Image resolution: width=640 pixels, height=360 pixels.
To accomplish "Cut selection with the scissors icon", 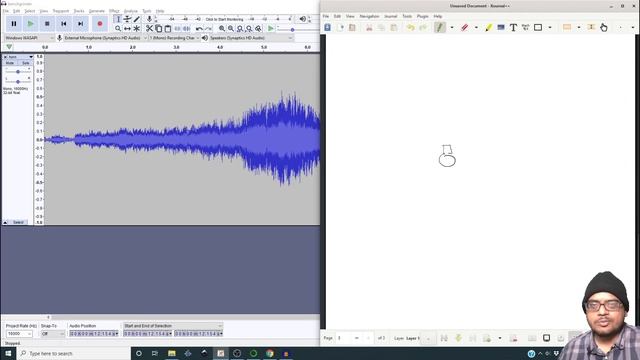I will (x=149, y=29).
